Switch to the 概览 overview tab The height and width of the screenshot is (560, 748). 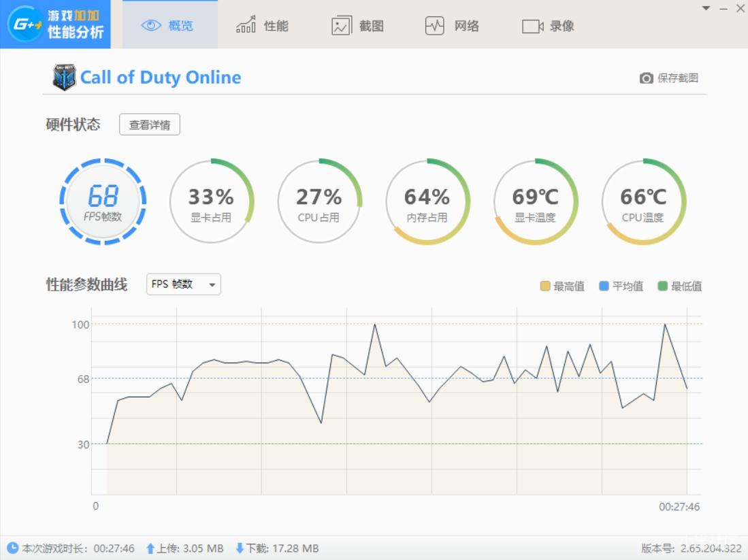tap(170, 24)
